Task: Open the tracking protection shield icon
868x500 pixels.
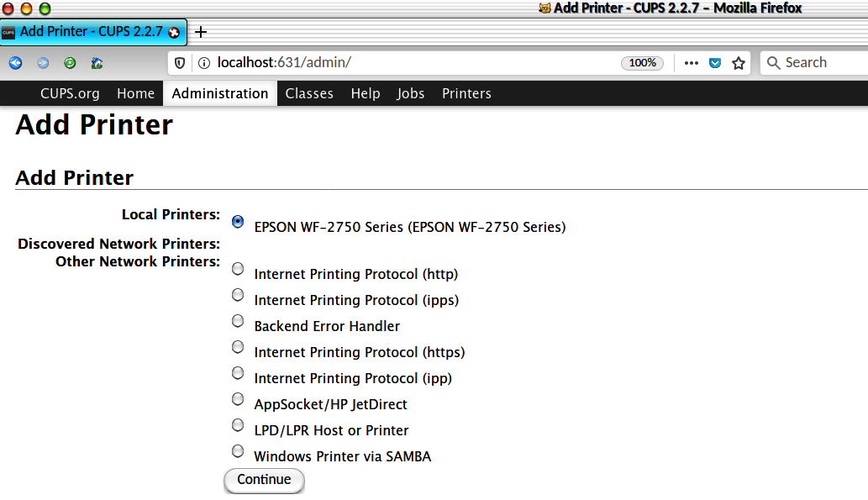Action: tap(180, 63)
